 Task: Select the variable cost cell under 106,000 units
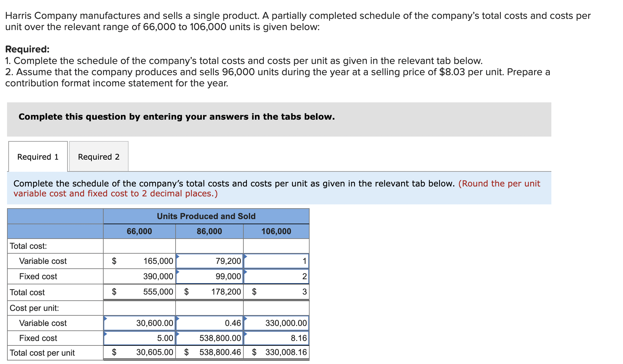(x=276, y=261)
